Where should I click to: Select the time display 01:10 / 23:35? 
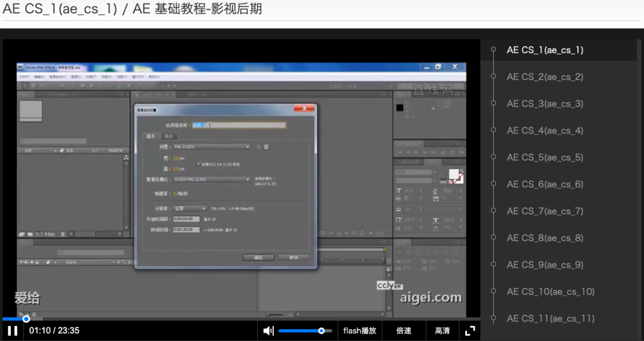point(54,331)
